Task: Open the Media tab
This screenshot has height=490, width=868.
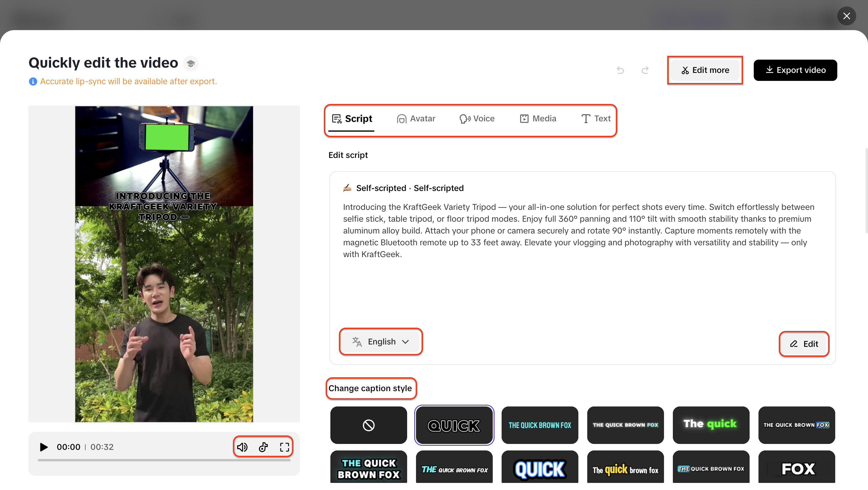Action: [538, 119]
